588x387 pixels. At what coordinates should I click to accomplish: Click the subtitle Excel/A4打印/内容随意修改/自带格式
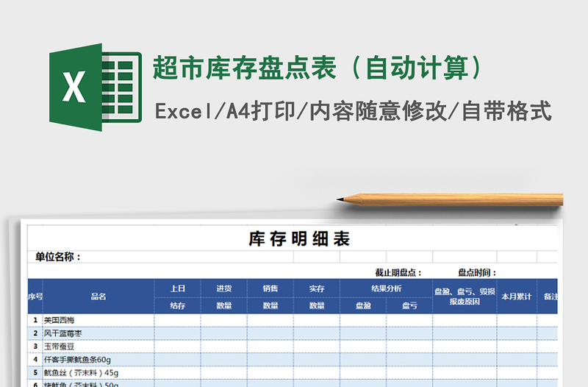click(x=353, y=111)
